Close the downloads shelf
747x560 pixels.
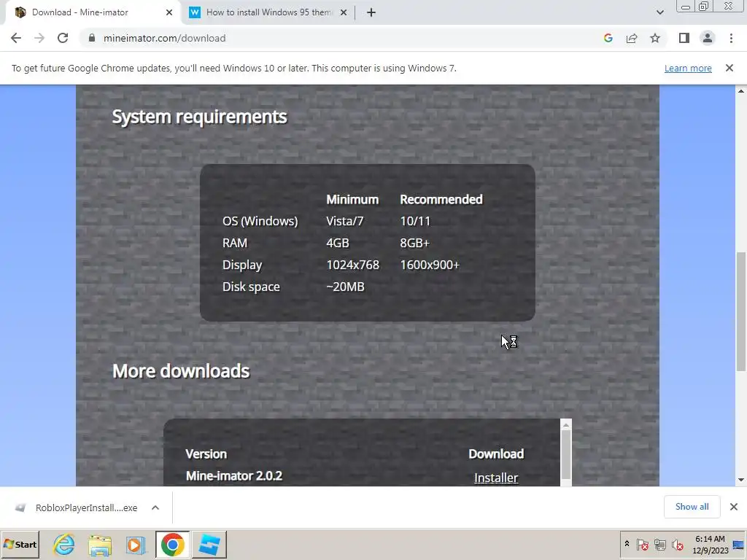[734, 507]
